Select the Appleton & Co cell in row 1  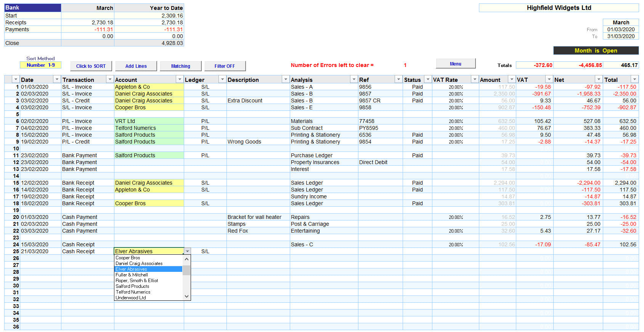(149, 87)
